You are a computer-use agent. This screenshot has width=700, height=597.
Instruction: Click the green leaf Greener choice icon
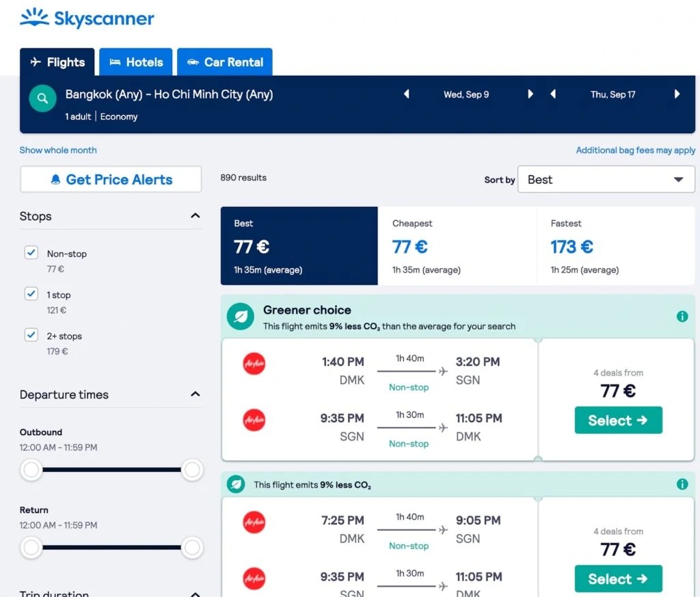[x=240, y=317]
